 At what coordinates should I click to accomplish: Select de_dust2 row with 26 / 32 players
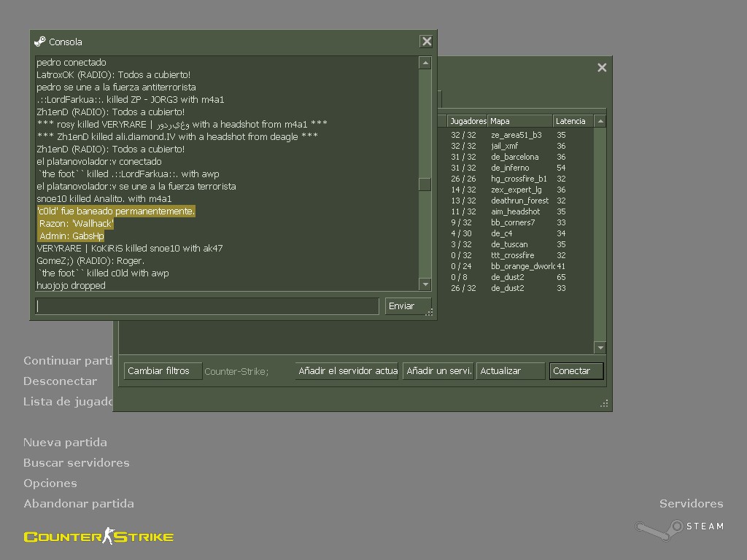(x=516, y=289)
